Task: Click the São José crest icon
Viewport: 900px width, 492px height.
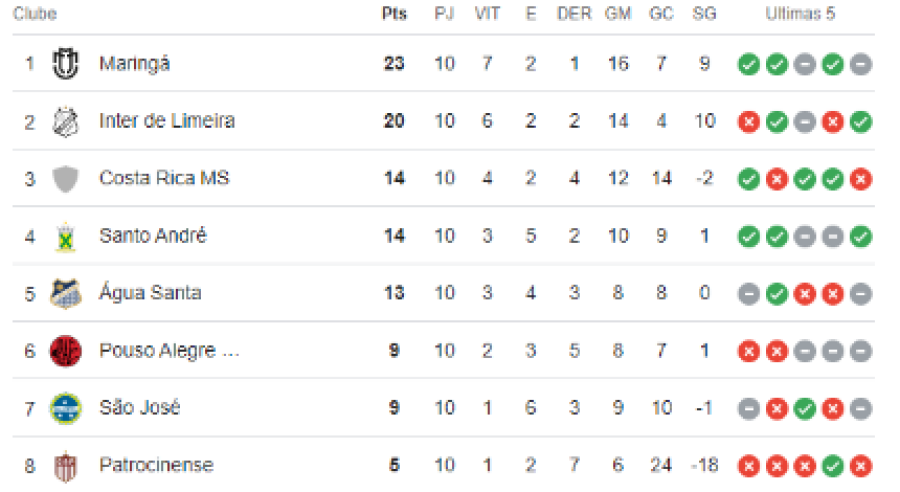Action: (x=66, y=408)
